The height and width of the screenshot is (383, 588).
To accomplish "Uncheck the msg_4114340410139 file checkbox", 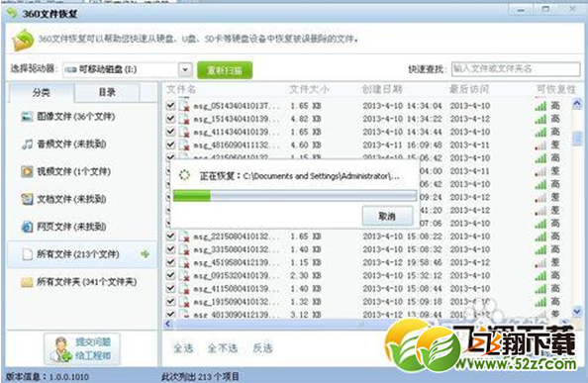I will coord(170,132).
